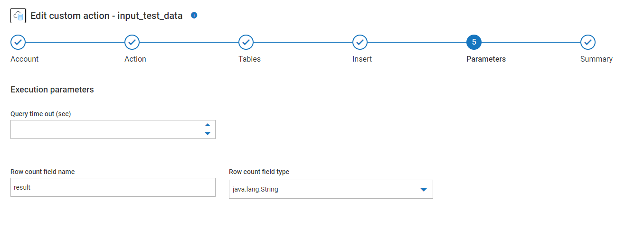Decrease query time out with down arrow
The width and height of the screenshot is (644, 248).
[208, 134]
